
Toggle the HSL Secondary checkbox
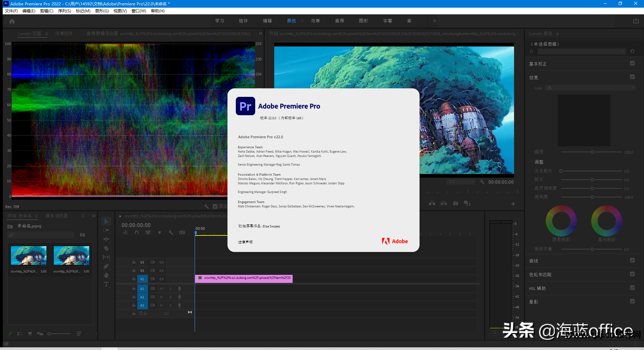pyautogui.click(x=632, y=288)
